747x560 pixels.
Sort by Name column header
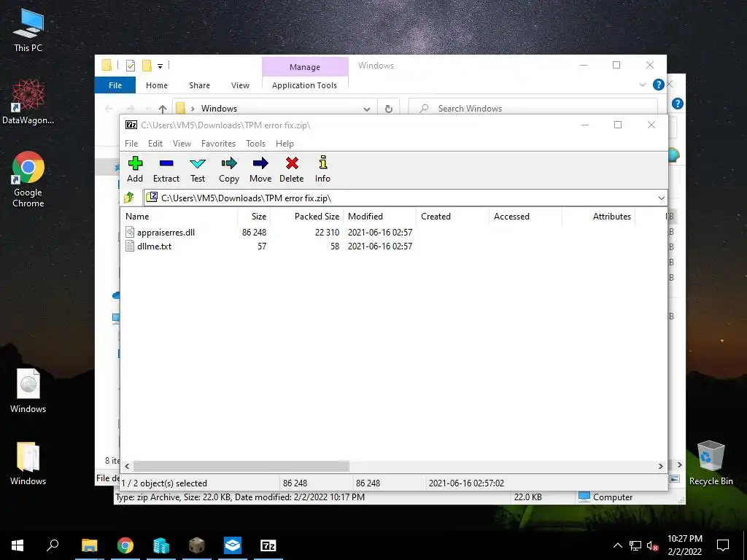[179, 216]
